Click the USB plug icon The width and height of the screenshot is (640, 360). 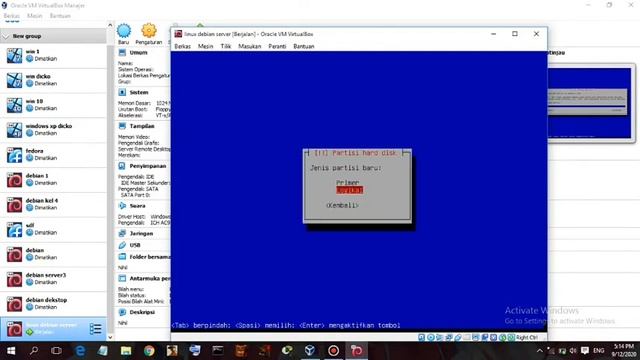[122, 245]
